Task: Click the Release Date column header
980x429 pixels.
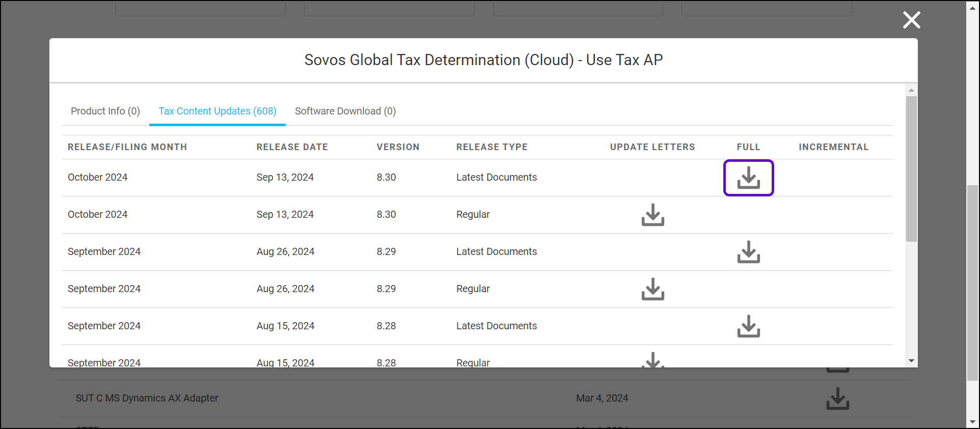Action: click(292, 147)
